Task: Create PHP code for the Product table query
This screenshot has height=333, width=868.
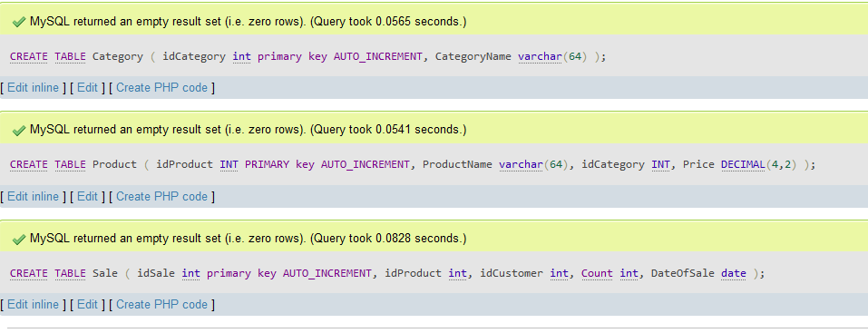Action: 161,196
